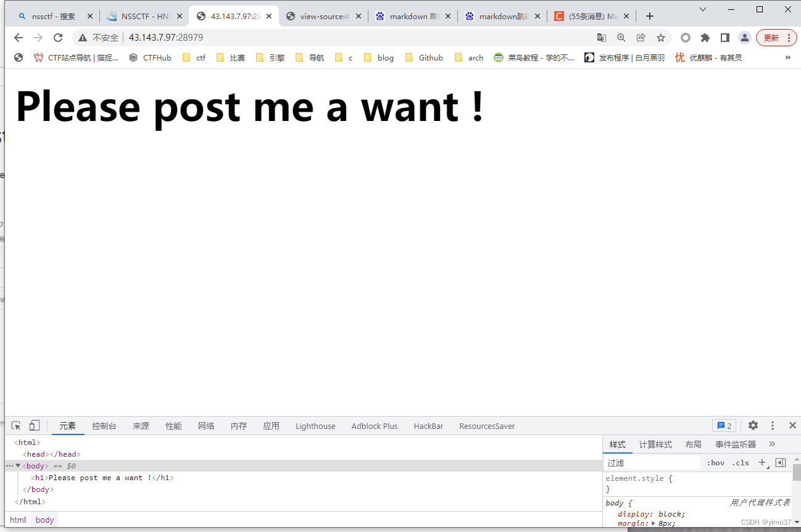Click the share page icon
The image size is (801, 532).
click(641, 38)
